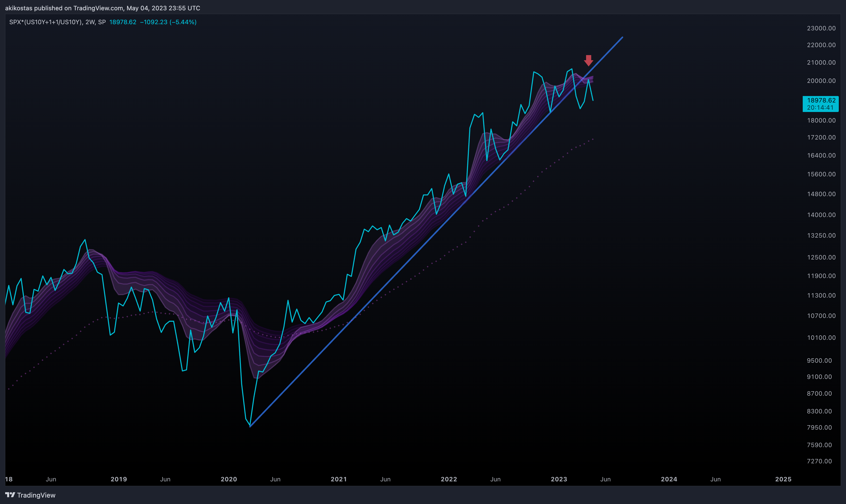
Task: Click the 23000.00 price axis label
Action: [821, 28]
